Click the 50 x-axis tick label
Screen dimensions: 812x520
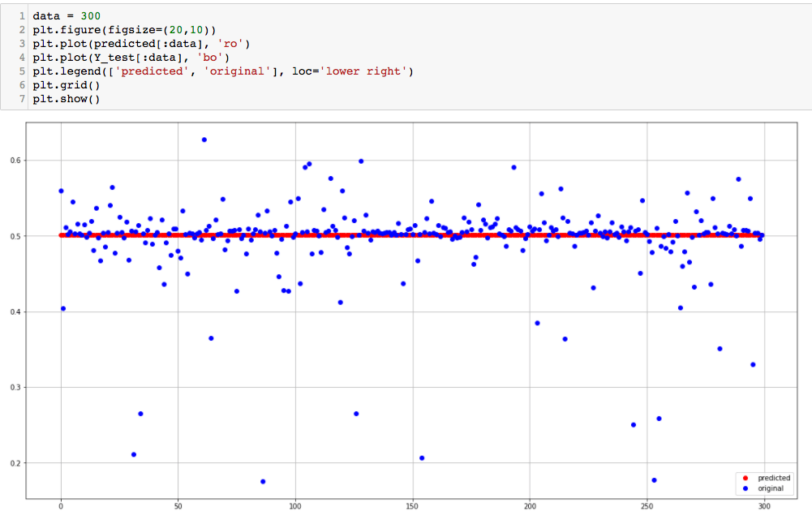[x=178, y=507]
